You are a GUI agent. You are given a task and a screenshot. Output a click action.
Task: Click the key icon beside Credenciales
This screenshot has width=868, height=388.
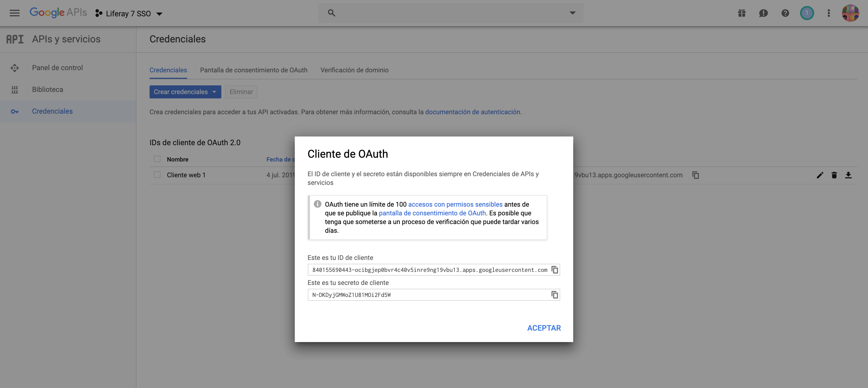coord(14,111)
